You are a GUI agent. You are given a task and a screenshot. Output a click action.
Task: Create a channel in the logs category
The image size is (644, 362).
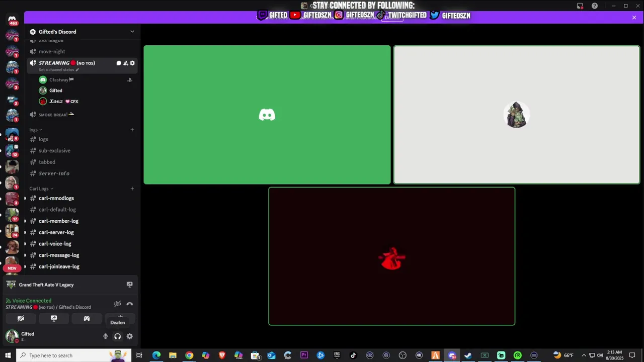[132, 130]
